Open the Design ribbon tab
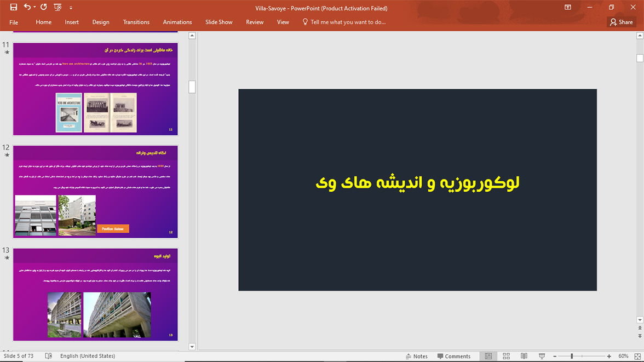Viewport: 644px width, 362px height. (101, 22)
